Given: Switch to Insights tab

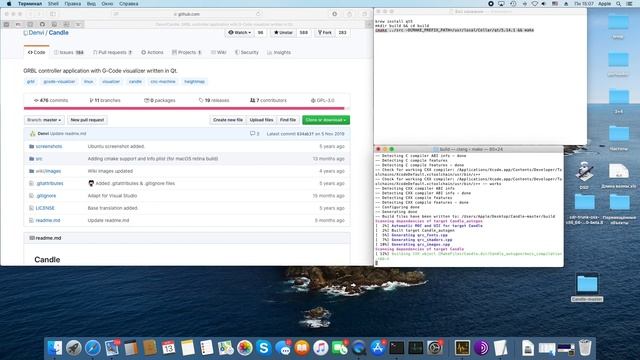Looking at the screenshot, I should coord(279,53).
